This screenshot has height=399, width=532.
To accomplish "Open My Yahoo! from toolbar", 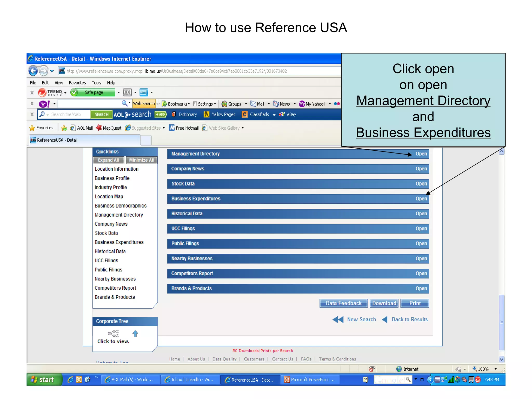I will point(312,104).
